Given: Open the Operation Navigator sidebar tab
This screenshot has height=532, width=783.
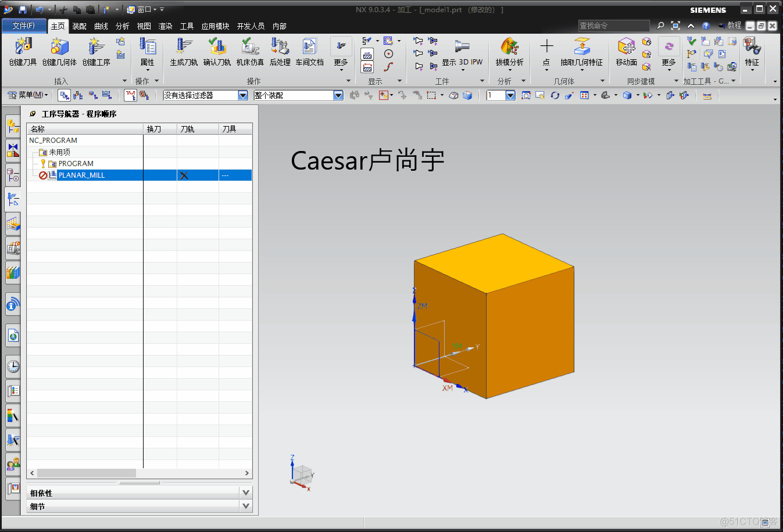Looking at the screenshot, I should (x=13, y=199).
